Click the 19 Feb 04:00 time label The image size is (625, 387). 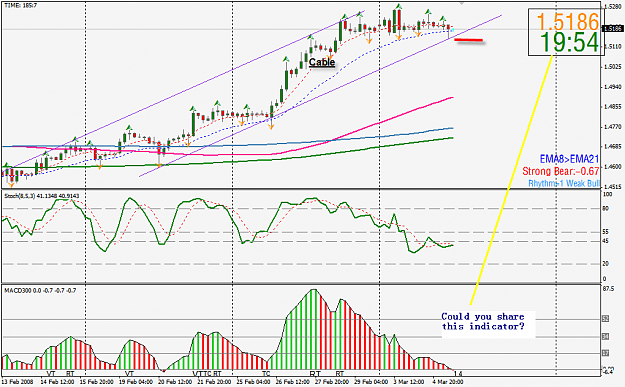pos(136,381)
